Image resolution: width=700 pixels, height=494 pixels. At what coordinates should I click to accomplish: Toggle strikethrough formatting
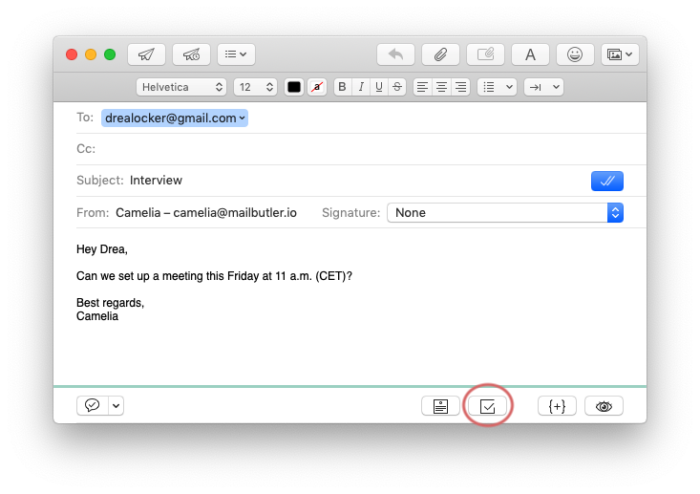(x=397, y=87)
